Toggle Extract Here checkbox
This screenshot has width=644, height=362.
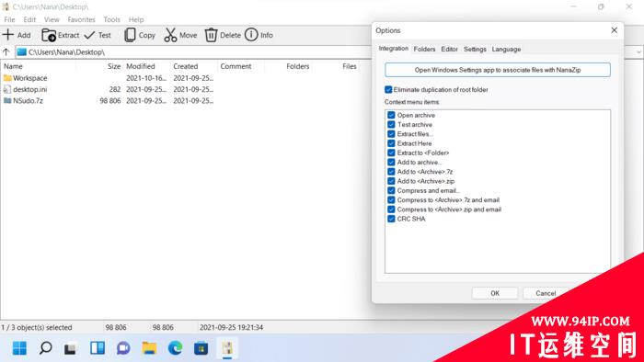pyautogui.click(x=391, y=143)
